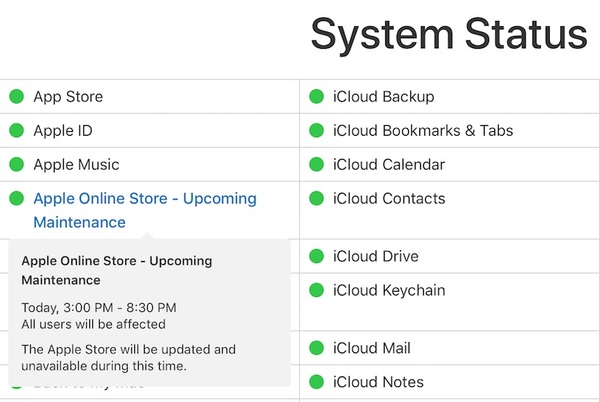Select the App Store status row label

pos(68,97)
